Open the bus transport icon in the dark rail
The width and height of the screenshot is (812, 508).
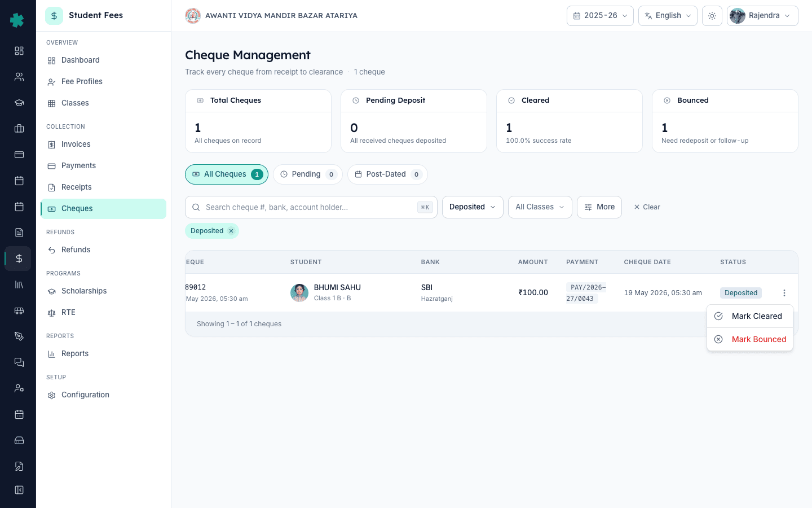[19, 310]
